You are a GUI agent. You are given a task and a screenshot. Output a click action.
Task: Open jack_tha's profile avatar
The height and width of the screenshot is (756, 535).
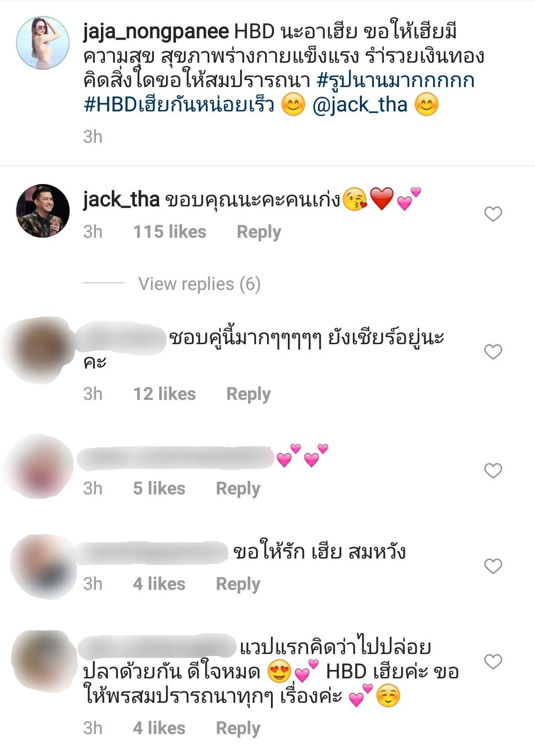click(x=43, y=211)
